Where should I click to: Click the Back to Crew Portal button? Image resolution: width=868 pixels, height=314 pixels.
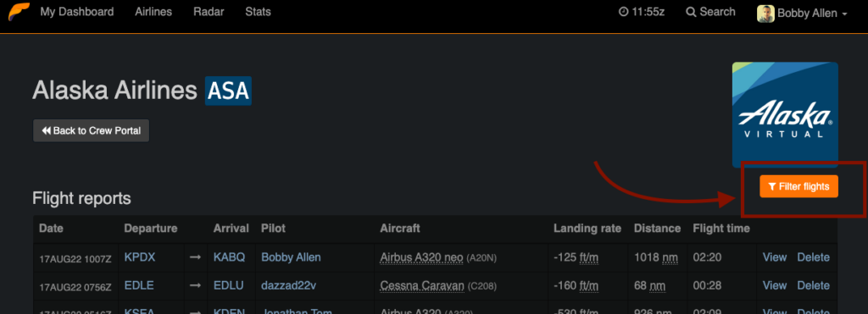click(x=92, y=131)
